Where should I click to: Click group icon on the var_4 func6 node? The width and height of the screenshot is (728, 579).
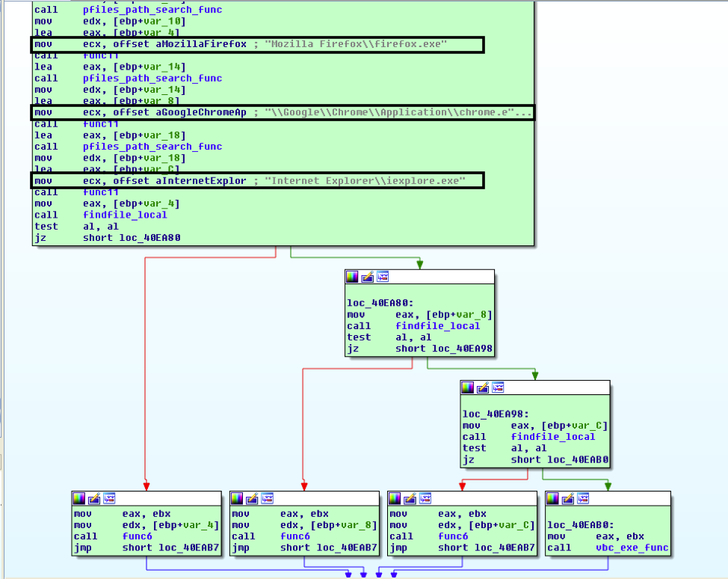coord(110,499)
